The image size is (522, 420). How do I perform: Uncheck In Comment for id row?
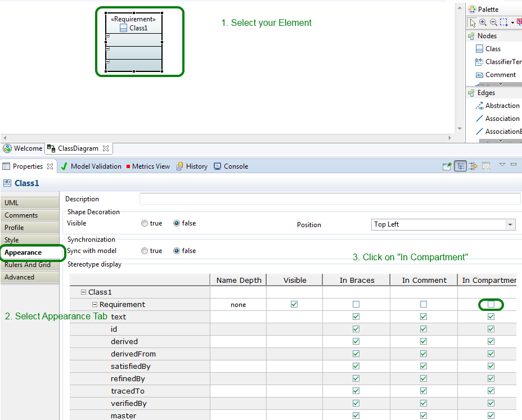coord(424,329)
